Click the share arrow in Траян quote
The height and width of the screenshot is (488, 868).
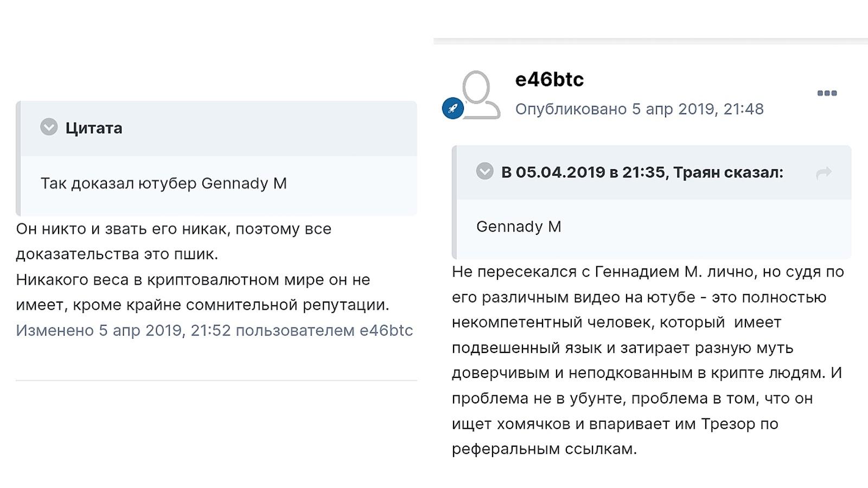coord(824,173)
